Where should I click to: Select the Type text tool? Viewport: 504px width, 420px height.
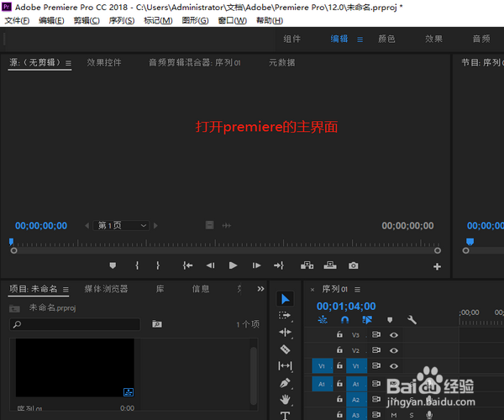tap(285, 416)
